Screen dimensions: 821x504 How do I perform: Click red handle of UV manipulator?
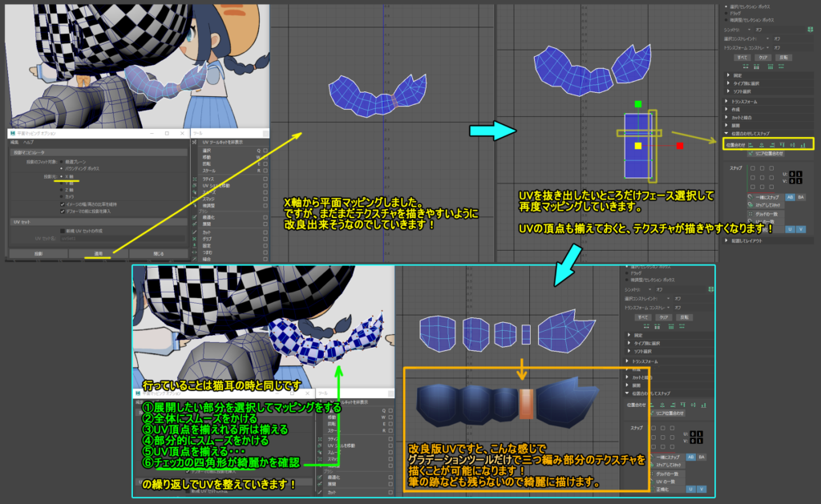coord(680,146)
